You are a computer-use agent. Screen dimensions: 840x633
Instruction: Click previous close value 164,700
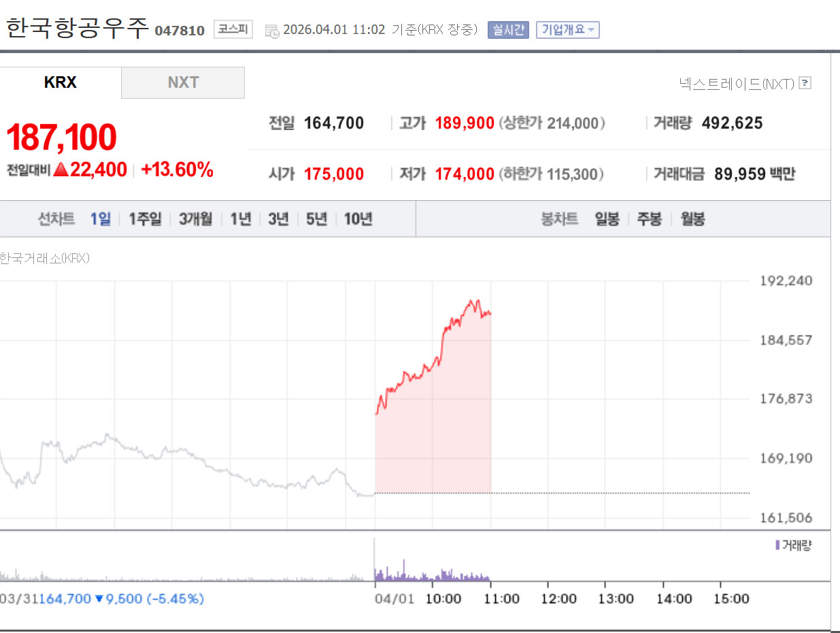pyautogui.click(x=334, y=123)
